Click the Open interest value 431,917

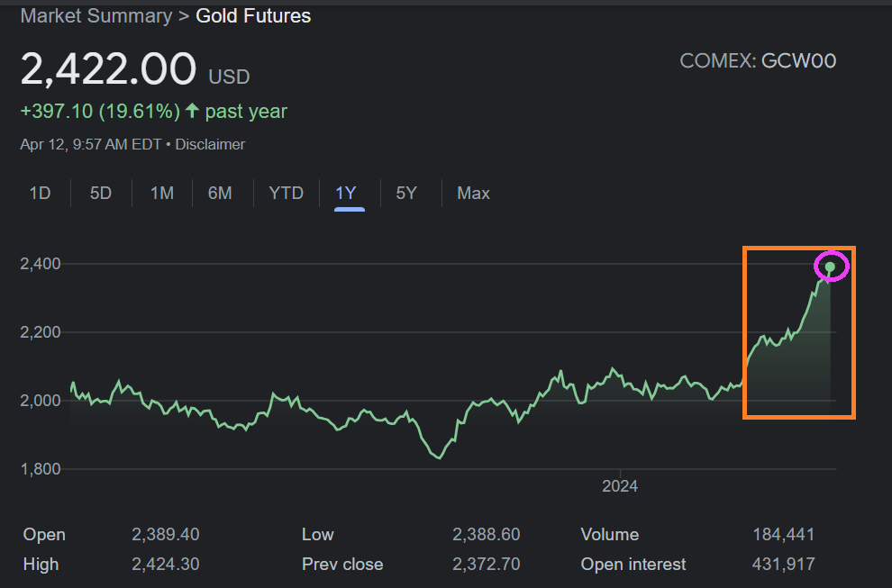pos(783,565)
